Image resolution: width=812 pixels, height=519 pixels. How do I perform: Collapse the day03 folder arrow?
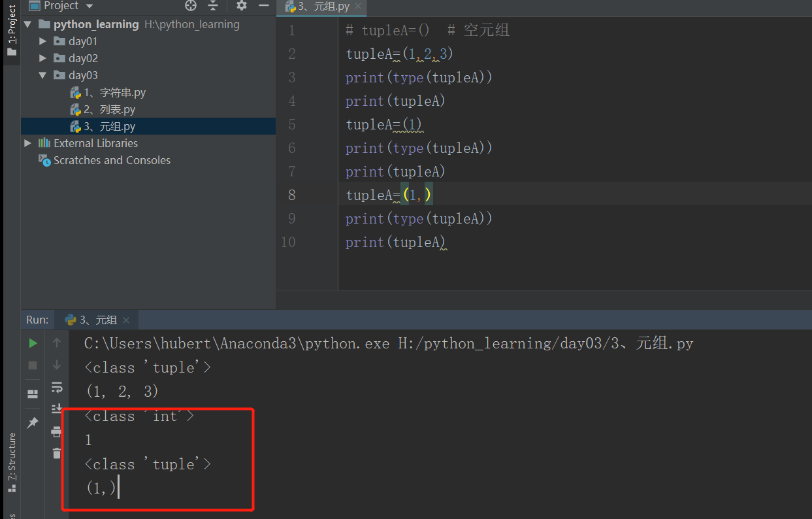tap(42, 75)
